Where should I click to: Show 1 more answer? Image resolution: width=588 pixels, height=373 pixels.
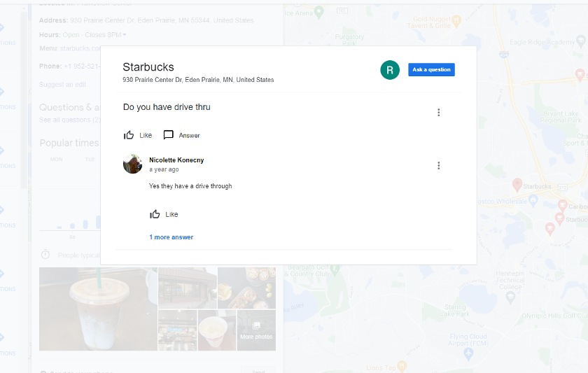(x=171, y=237)
